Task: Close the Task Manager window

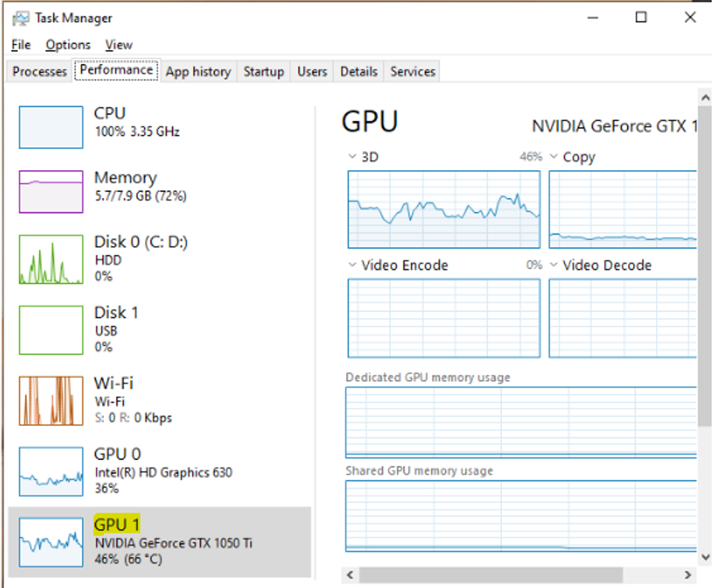Action: point(690,18)
